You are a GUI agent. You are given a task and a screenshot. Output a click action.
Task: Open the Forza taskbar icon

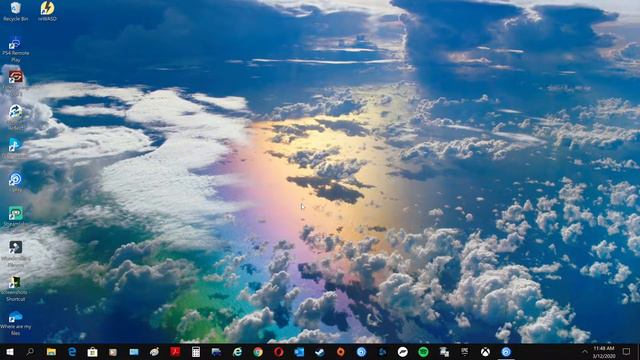(402, 352)
